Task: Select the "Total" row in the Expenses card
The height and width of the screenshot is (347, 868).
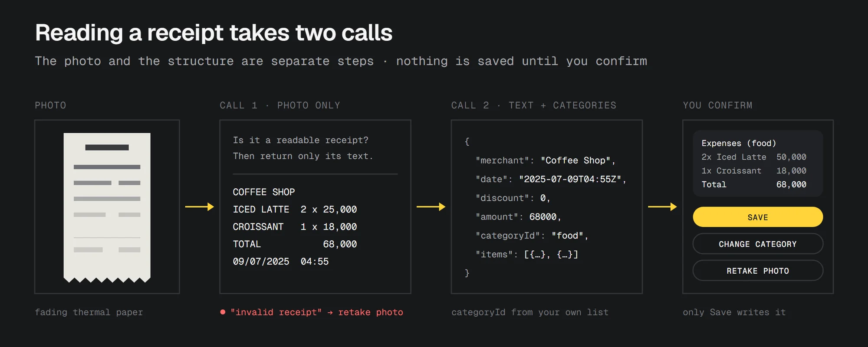Action: pos(754,185)
